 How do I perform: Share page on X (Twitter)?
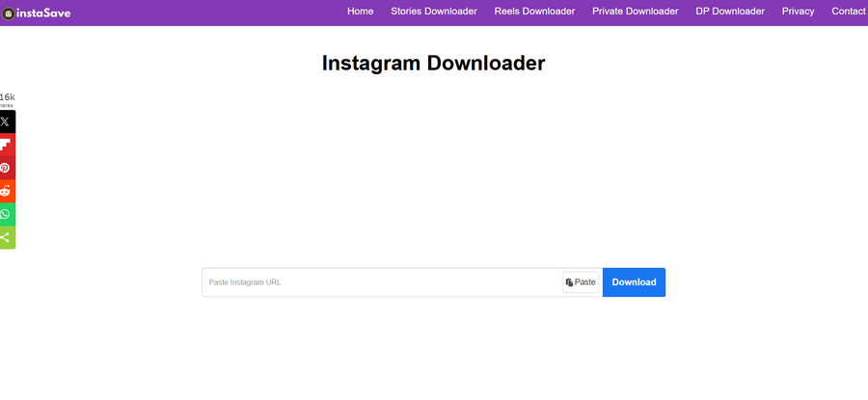click(6, 121)
